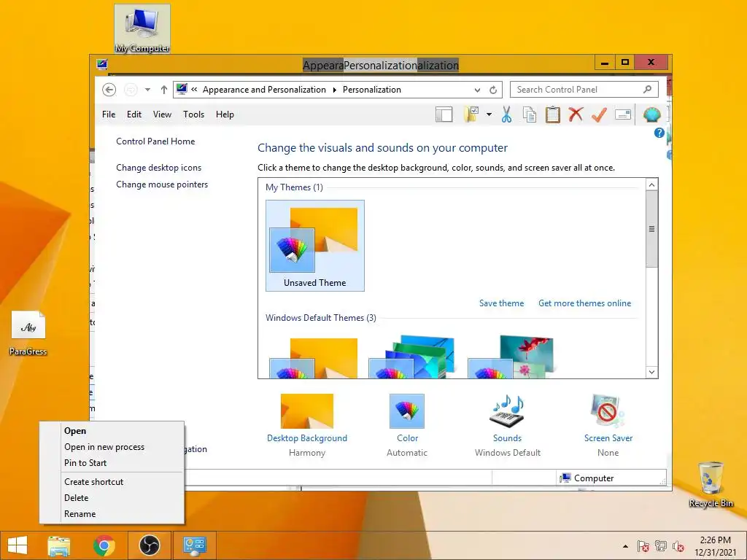Expand the address bar history dropdown
Viewport: 747px width, 560px height.
[477, 90]
